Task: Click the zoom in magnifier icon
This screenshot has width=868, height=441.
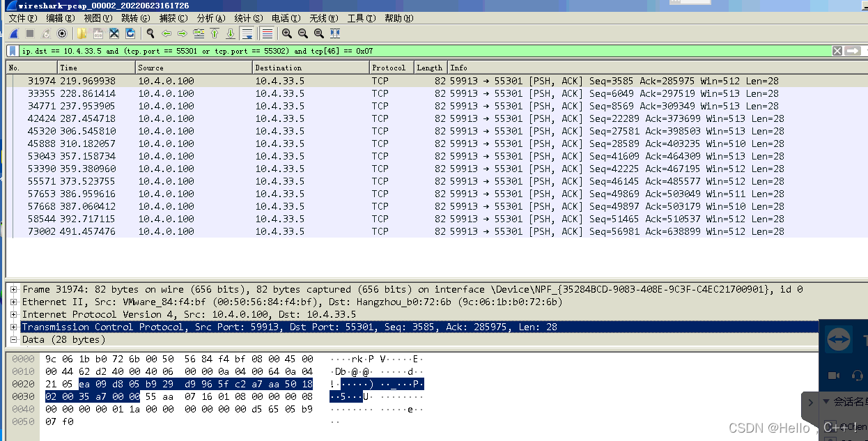Action: [x=287, y=33]
